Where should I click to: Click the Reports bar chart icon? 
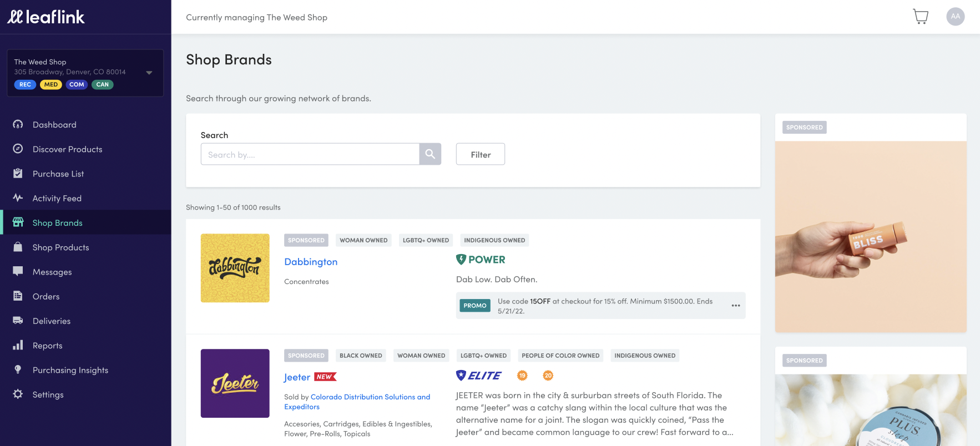click(x=18, y=345)
